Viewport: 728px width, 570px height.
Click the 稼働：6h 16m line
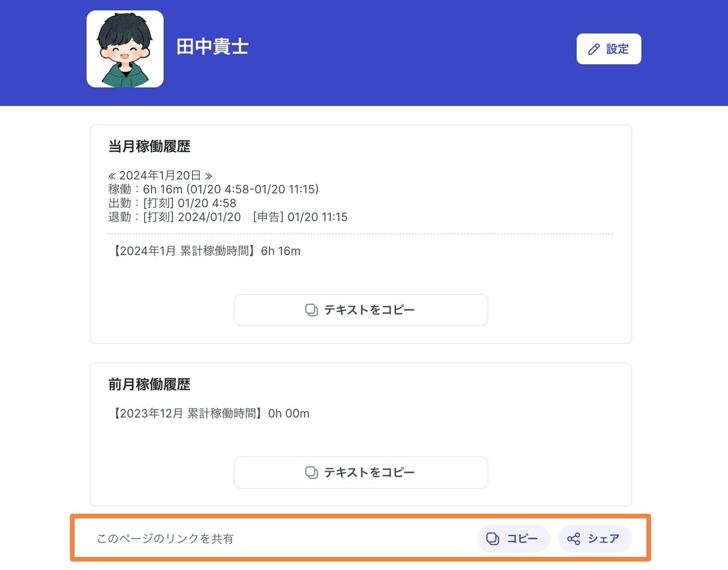coord(214,189)
